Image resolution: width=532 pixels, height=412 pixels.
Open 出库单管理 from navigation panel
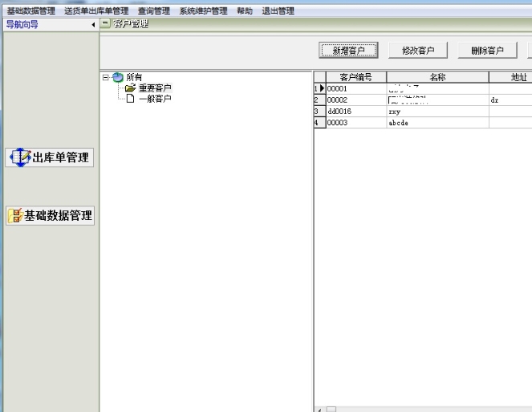[x=50, y=157]
